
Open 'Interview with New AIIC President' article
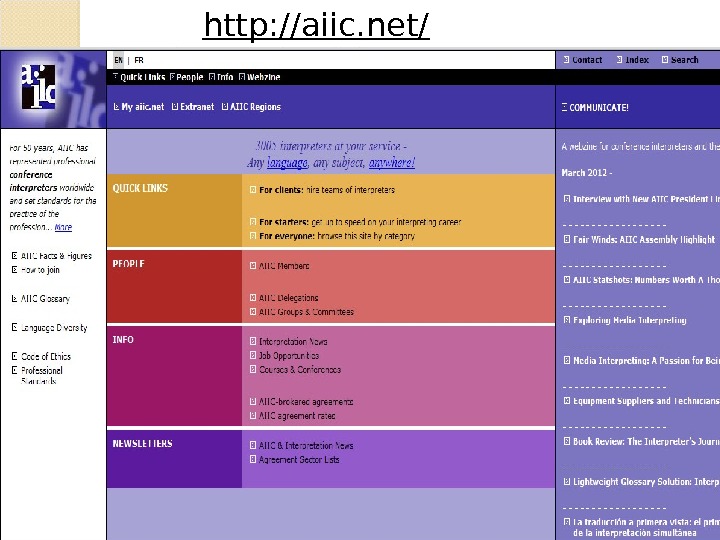646,199
